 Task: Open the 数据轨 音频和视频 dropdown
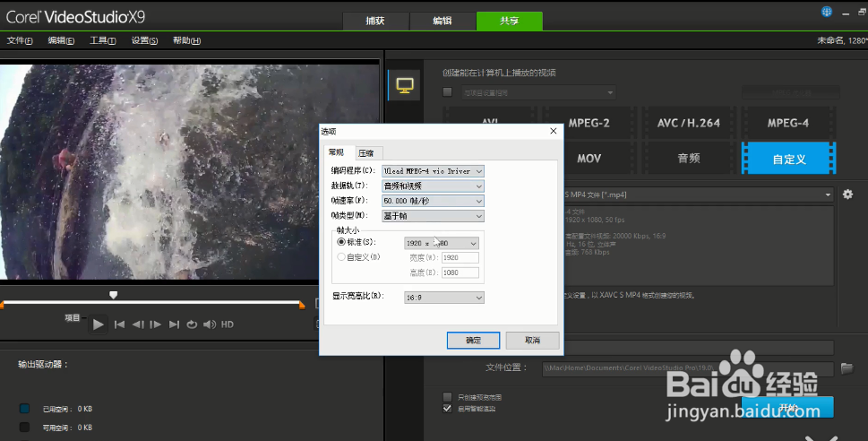pyautogui.click(x=433, y=186)
